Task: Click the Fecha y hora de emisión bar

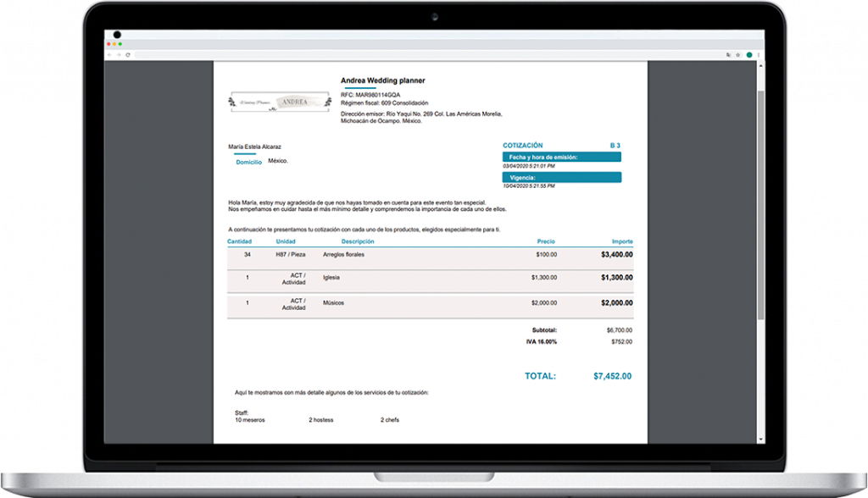Action: (562, 157)
